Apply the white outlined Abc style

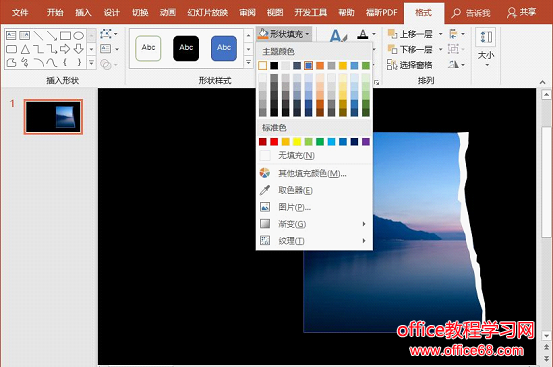(x=148, y=48)
